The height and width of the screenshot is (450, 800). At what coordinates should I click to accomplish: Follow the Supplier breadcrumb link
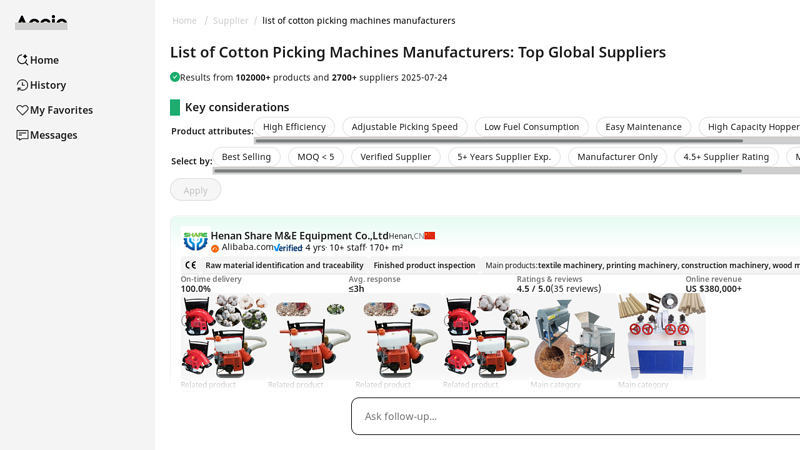231,20
